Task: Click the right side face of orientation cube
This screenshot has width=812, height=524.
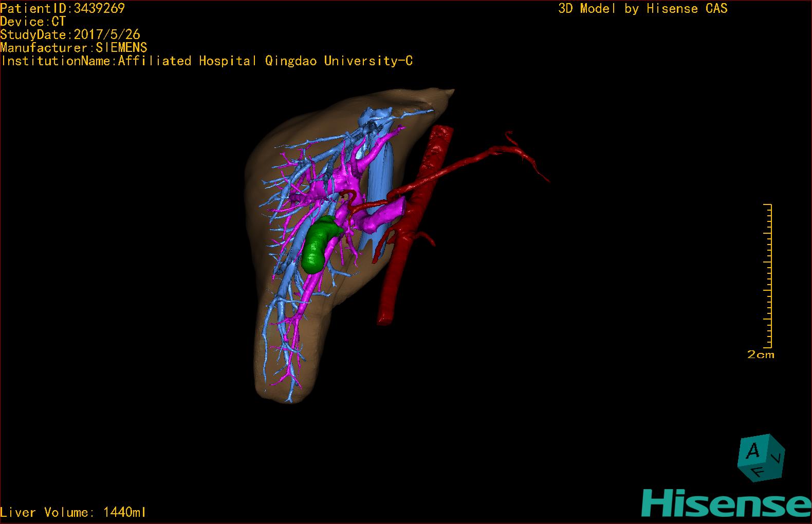Action: coord(777,456)
